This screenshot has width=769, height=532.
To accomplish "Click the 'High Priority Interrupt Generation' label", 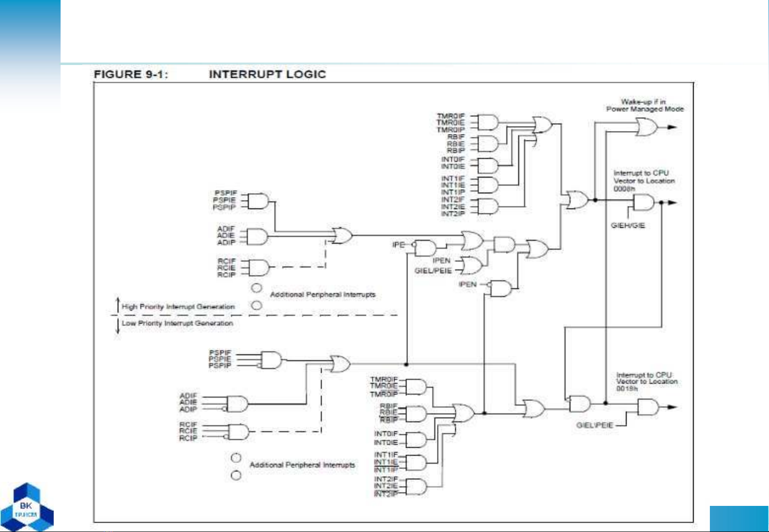I will coord(178,306).
